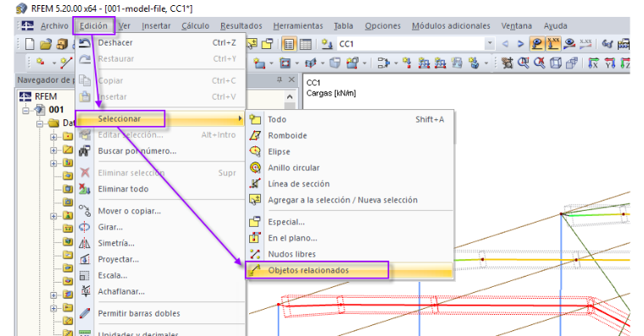This screenshot has height=336, width=644.
Task: Click navigator scrollbar up arrow
Action: click(290, 96)
